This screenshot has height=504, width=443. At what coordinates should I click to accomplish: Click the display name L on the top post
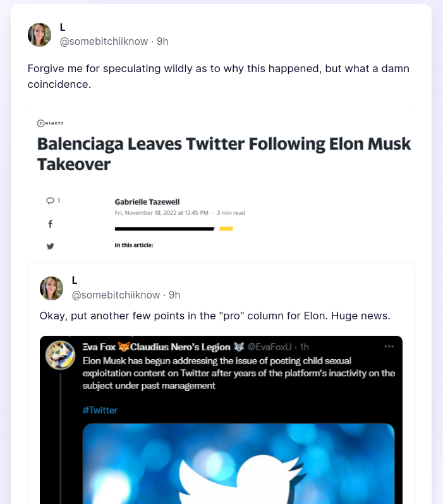click(63, 27)
